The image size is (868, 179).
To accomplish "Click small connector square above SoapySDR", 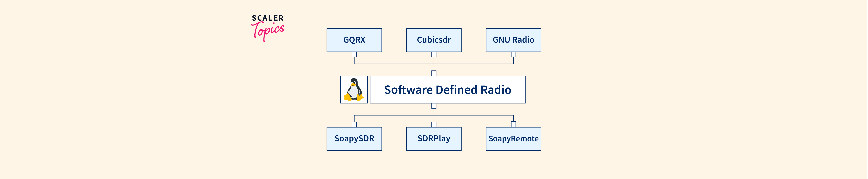I will (x=354, y=125).
